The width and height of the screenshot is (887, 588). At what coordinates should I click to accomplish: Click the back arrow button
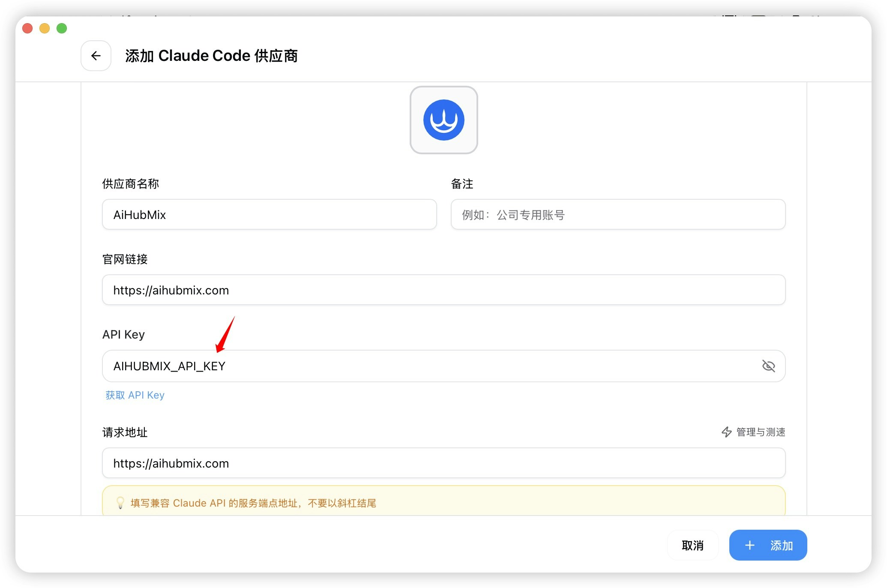tap(96, 56)
